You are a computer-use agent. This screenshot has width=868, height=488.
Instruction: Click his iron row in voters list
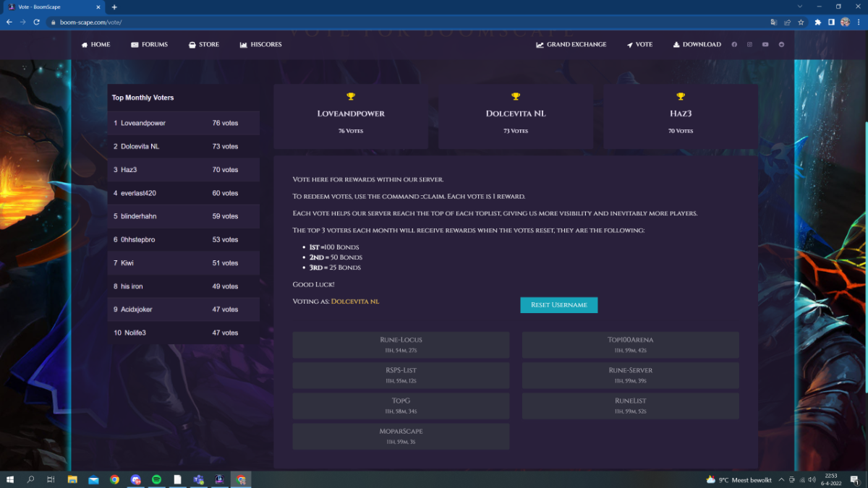[x=184, y=286]
